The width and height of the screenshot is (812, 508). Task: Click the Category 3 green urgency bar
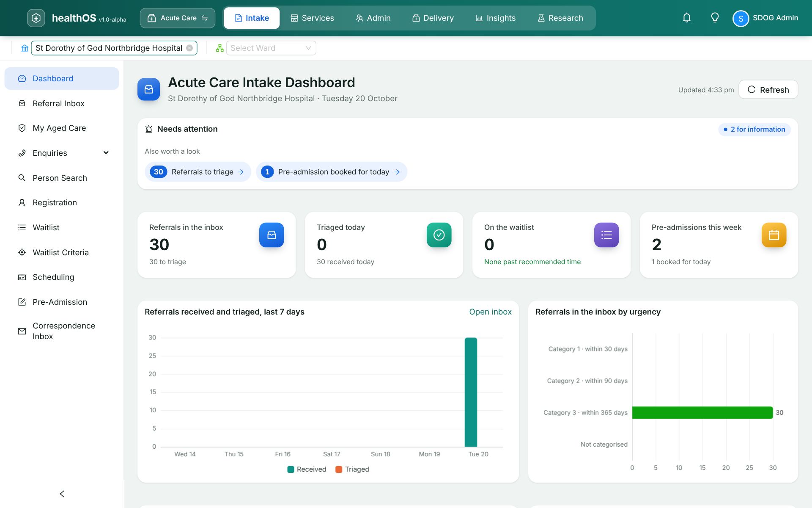pos(702,413)
